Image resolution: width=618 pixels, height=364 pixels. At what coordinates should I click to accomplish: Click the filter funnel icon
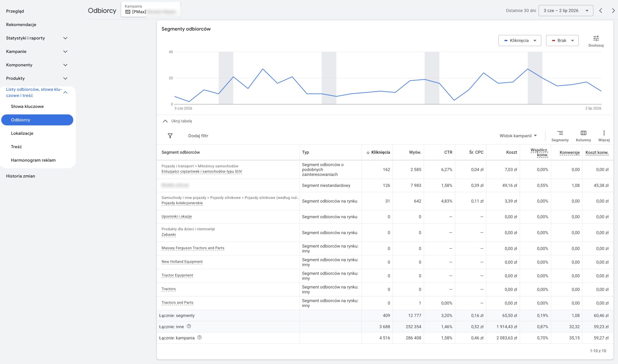click(x=170, y=136)
